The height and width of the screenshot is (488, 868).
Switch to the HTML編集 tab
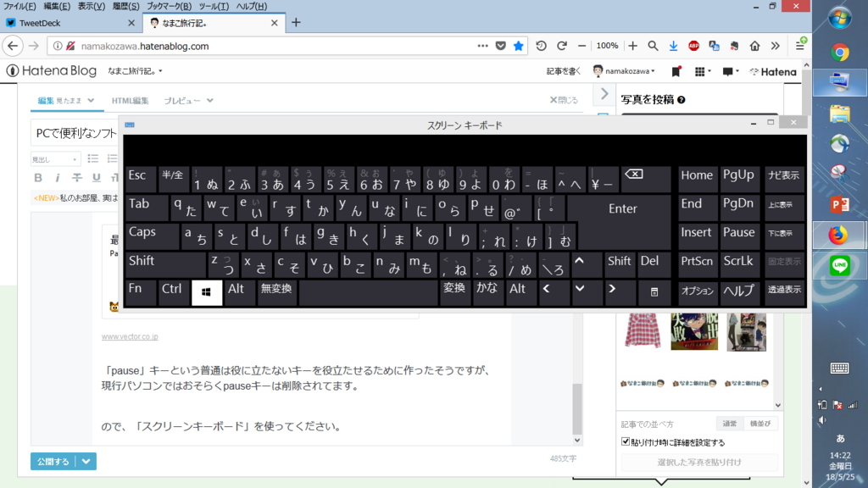(131, 99)
